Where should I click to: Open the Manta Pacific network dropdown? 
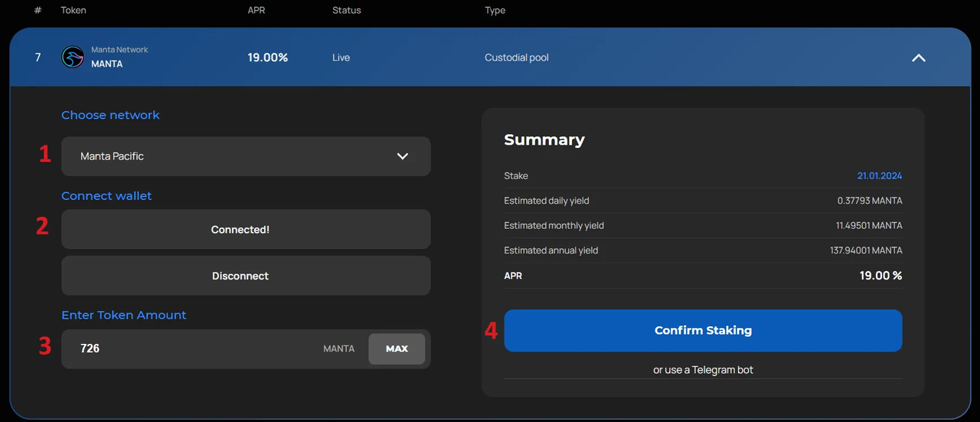coord(246,156)
